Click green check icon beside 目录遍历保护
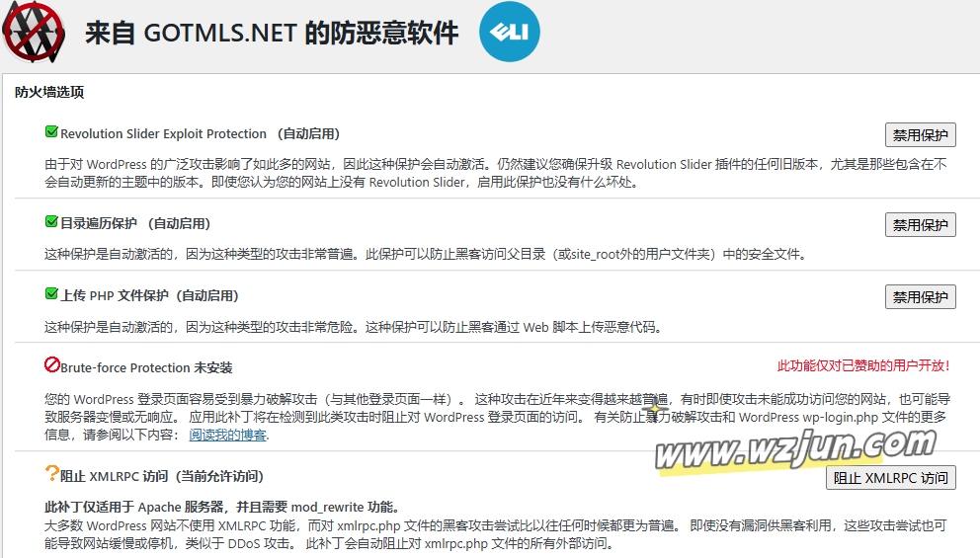 click(x=52, y=222)
